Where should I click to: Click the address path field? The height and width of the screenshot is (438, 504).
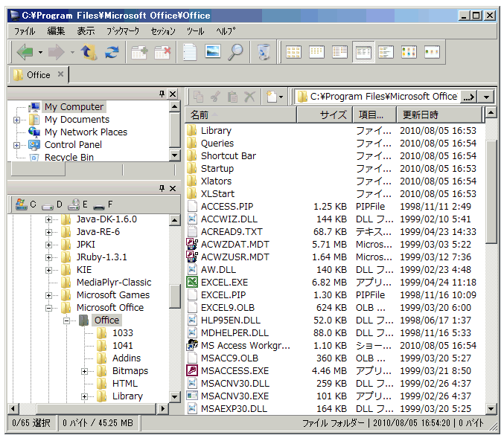coord(378,97)
